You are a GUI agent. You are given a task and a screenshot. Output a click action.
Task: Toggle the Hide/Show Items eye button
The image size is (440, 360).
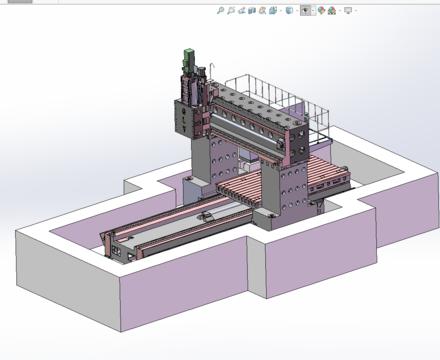pyautogui.click(x=305, y=11)
